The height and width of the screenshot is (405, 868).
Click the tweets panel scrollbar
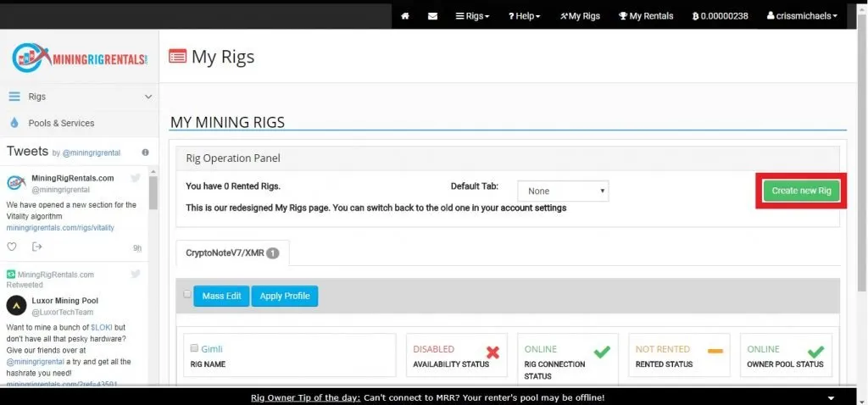click(153, 192)
